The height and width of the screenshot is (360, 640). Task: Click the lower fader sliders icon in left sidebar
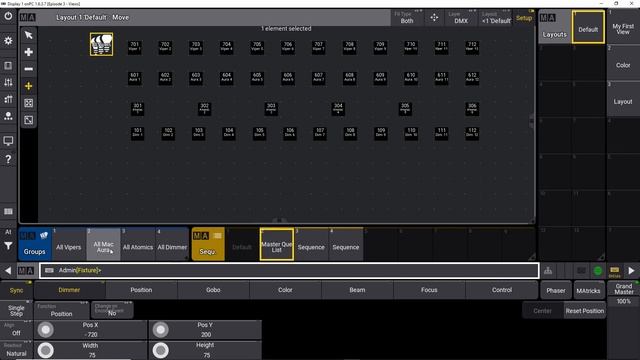click(8, 99)
